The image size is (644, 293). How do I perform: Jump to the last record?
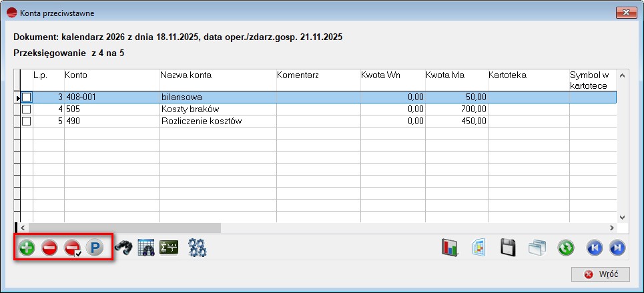click(617, 248)
